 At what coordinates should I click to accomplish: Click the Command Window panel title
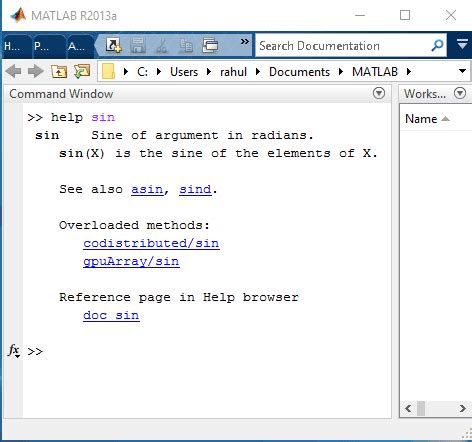61,94
